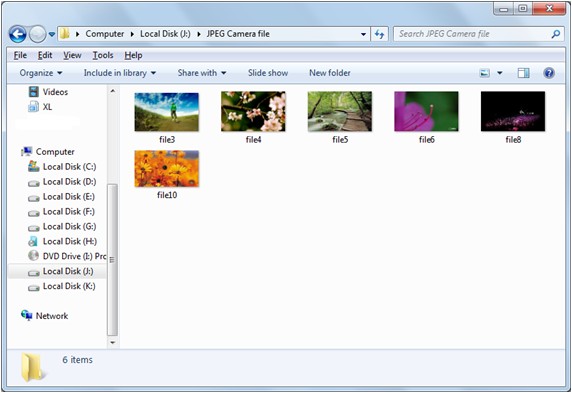Open the view options dropdown arrow
This screenshot has width=572, height=393.
[x=500, y=73]
